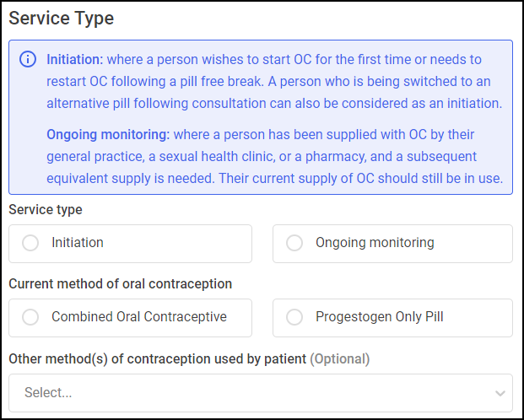Click the Current method of oral contraception label

tap(121, 284)
